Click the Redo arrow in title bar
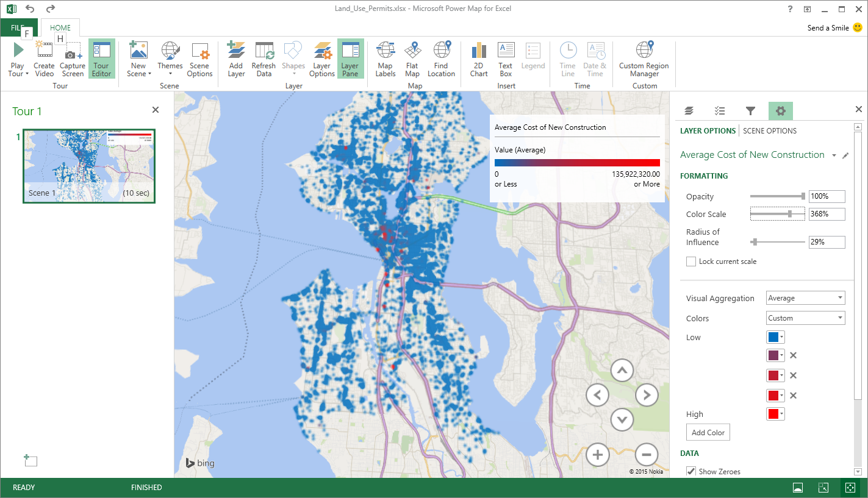This screenshot has height=498, width=868. [51, 9]
